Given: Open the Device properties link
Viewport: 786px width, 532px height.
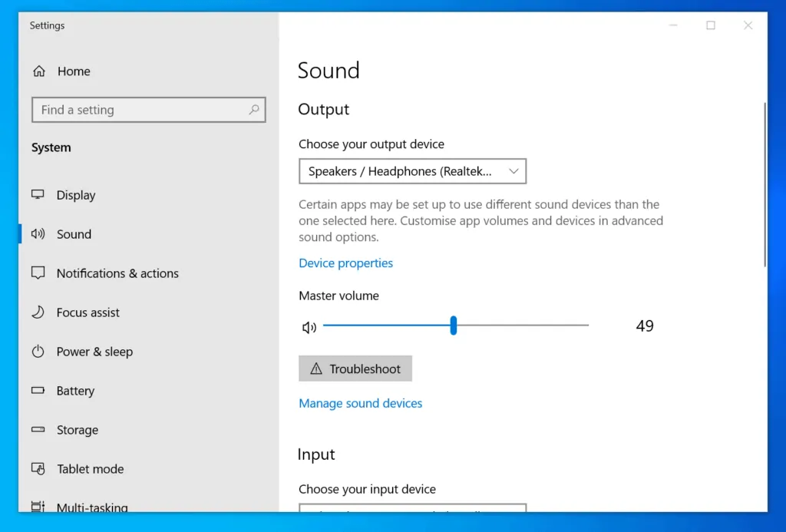Looking at the screenshot, I should [x=345, y=263].
